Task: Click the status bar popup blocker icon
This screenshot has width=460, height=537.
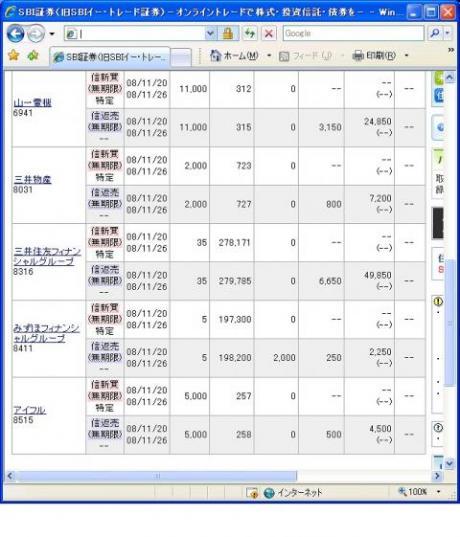Action: coord(252,493)
